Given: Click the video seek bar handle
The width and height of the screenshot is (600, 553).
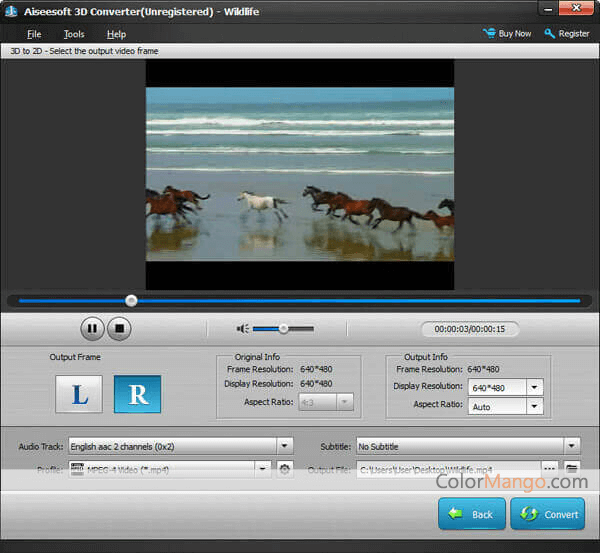Looking at the screenshot, I should click(131, 300).
